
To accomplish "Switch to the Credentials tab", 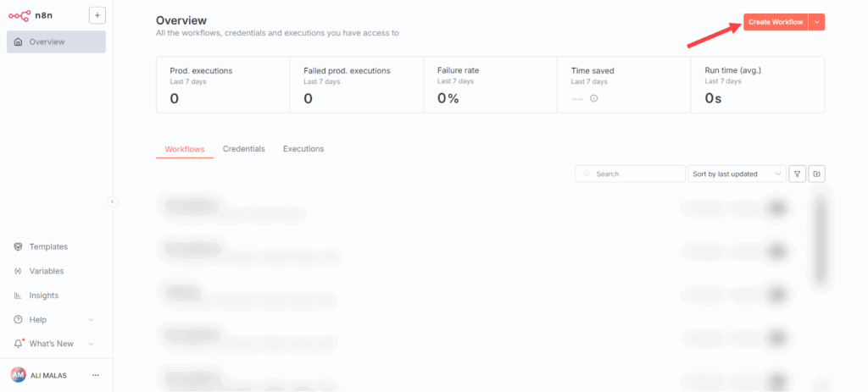I will point(243,149).
